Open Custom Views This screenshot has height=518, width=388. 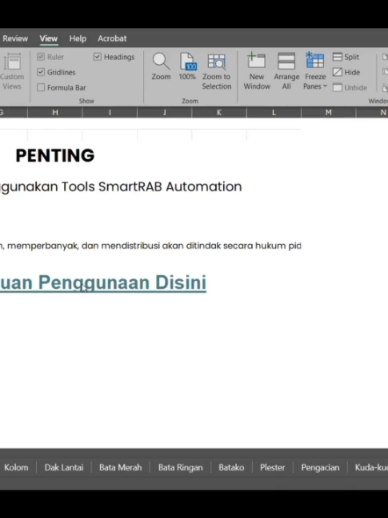[12, 71]
